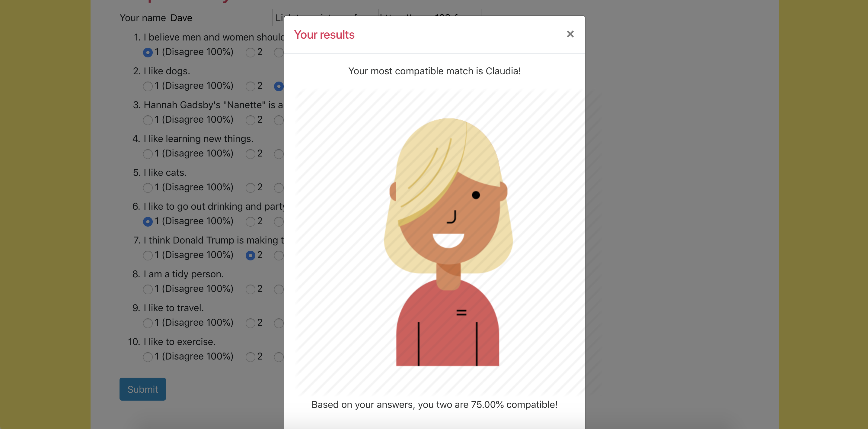Pick Disagree 100% for Nanette question

click(x=148, y=120)
